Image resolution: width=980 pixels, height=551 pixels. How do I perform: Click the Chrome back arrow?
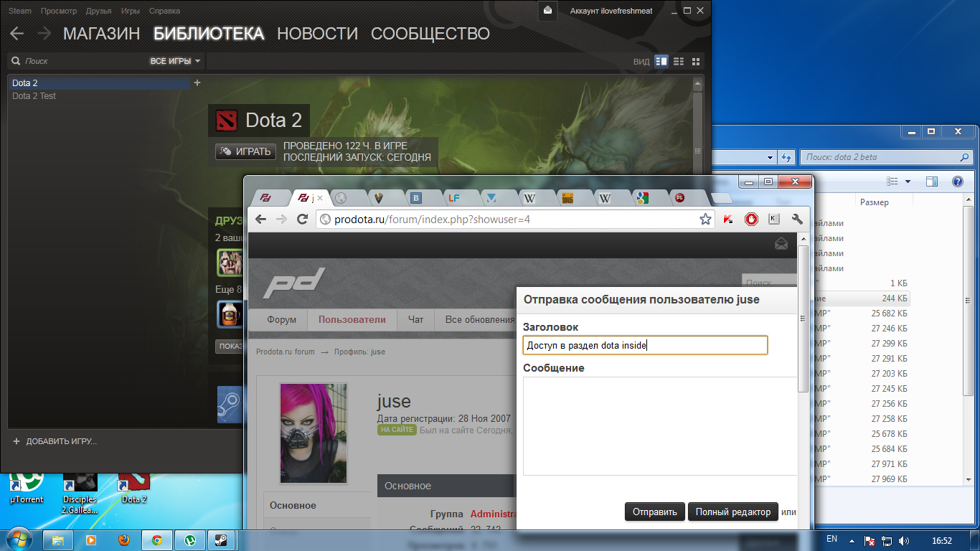point(261,220)
